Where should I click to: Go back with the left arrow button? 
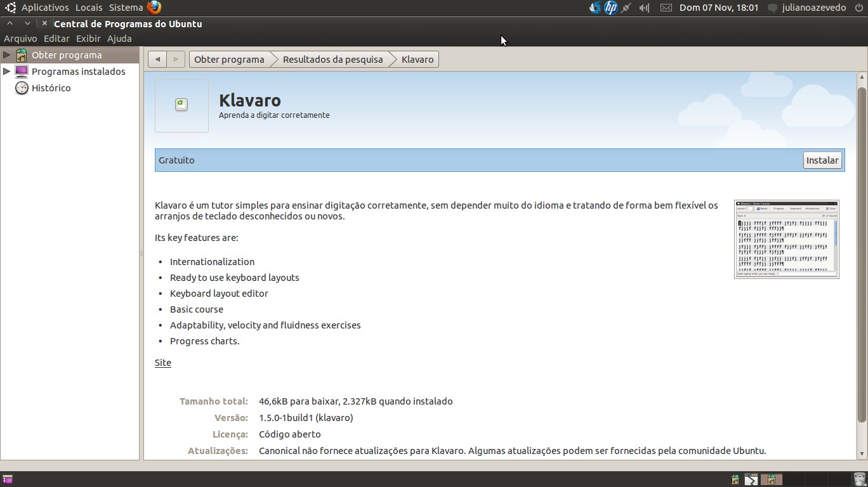click(x=157, y=60)
